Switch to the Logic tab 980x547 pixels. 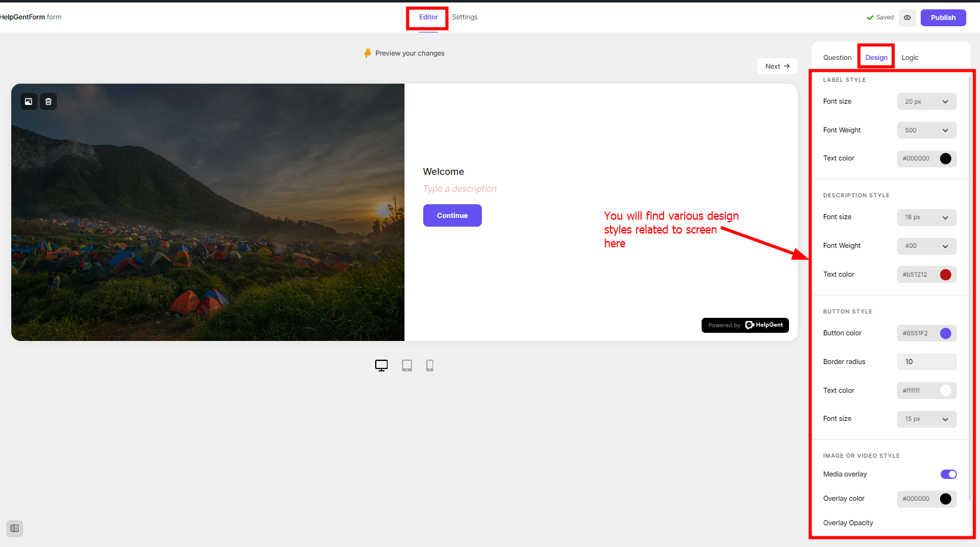910,57
